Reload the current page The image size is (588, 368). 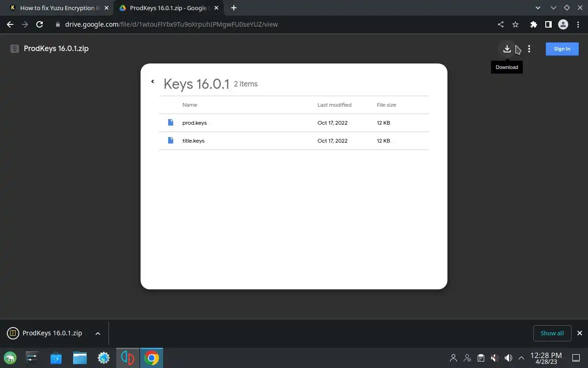tap(40, 24)
